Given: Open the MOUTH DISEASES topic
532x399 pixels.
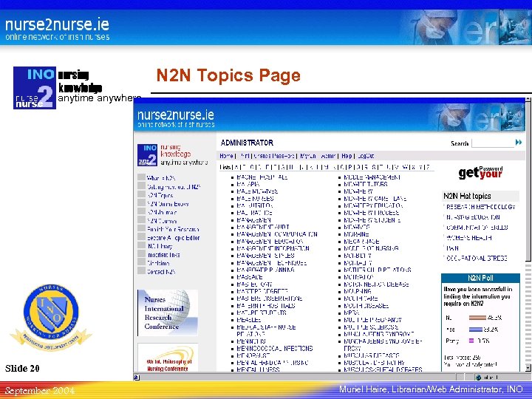Looking at the screenshot, I should pos(366,306).
